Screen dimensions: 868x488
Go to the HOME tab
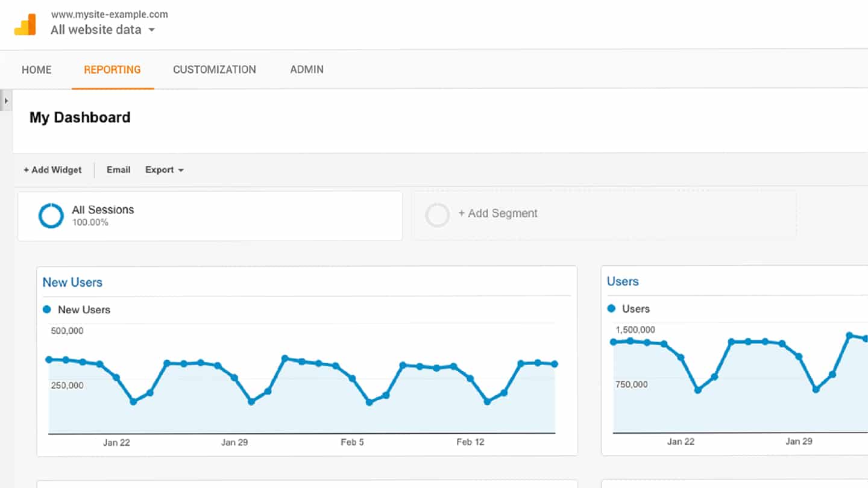(37, 69)
